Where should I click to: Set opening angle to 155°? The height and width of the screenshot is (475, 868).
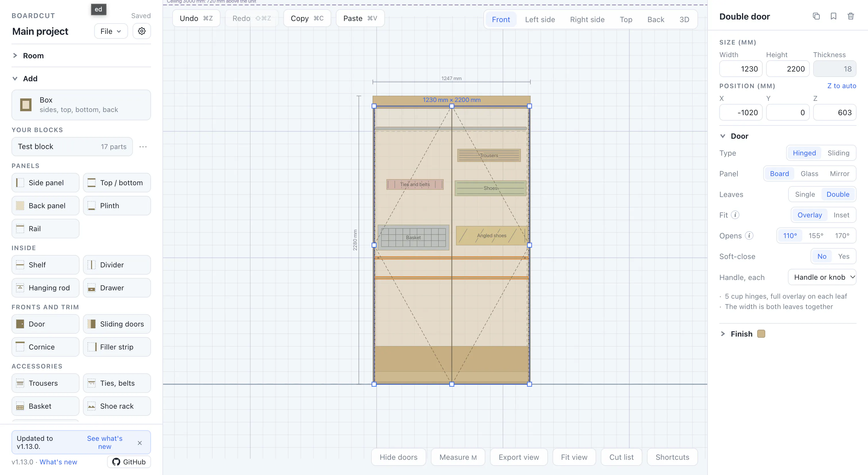click(816, 236)
